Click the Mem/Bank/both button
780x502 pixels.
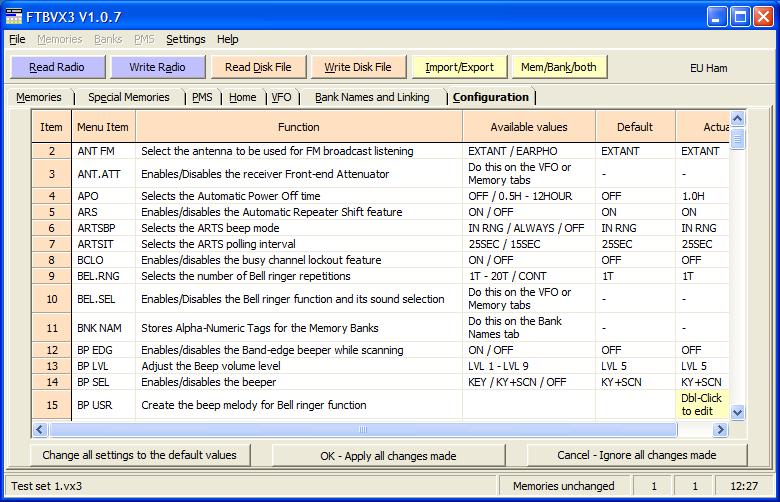click(x=559, y=67)
